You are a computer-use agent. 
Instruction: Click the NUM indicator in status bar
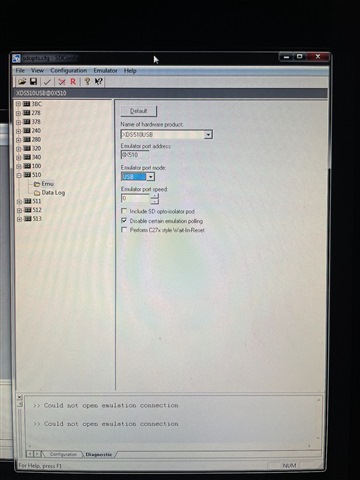coord(289,465)
